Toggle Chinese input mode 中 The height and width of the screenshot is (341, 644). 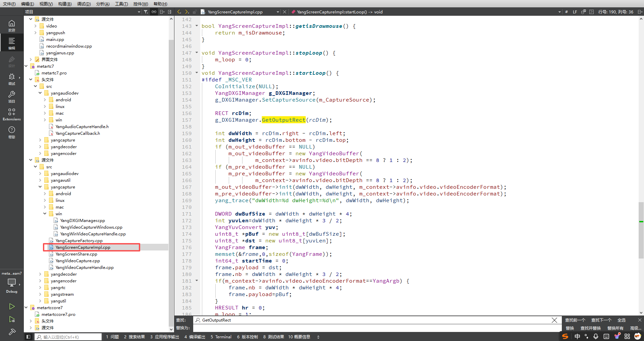[x=577, y=336]
